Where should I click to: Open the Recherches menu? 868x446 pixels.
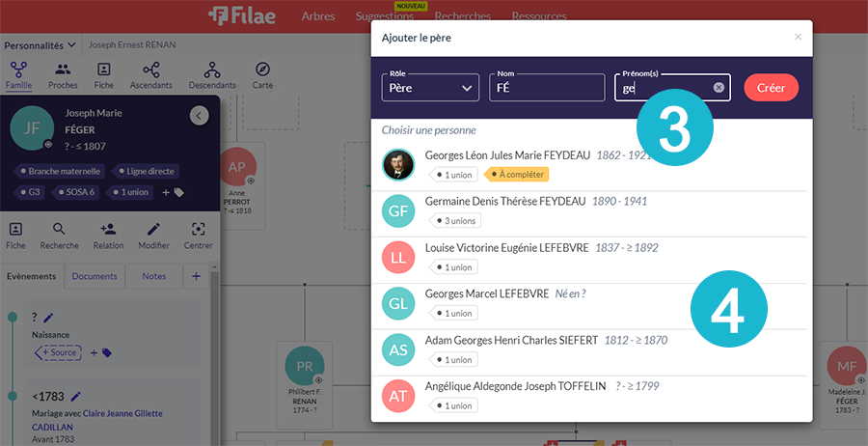pyautogui.click(x=462, y=16)
